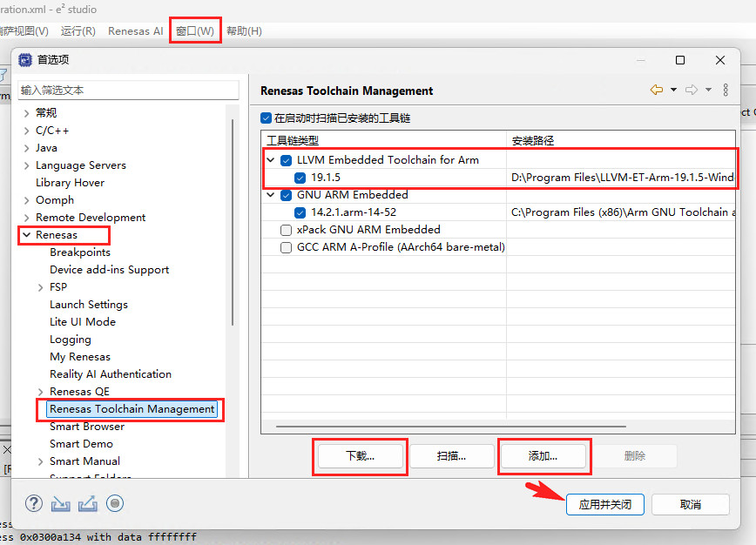Enable xPack GNU ARM Embedded checkbox
Image resolution: width=756 pixels, height=545 pixels.
(x=287, y=230)
